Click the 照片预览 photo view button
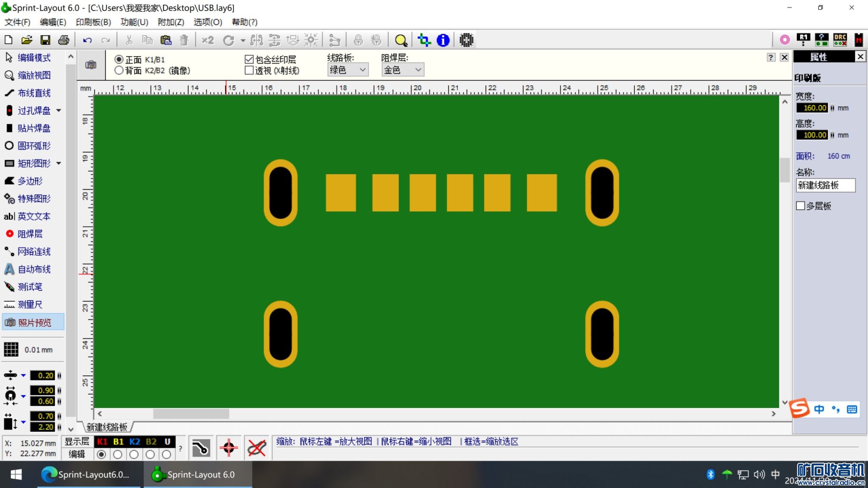This screenshot has height=488, width=868. (34, 322)
